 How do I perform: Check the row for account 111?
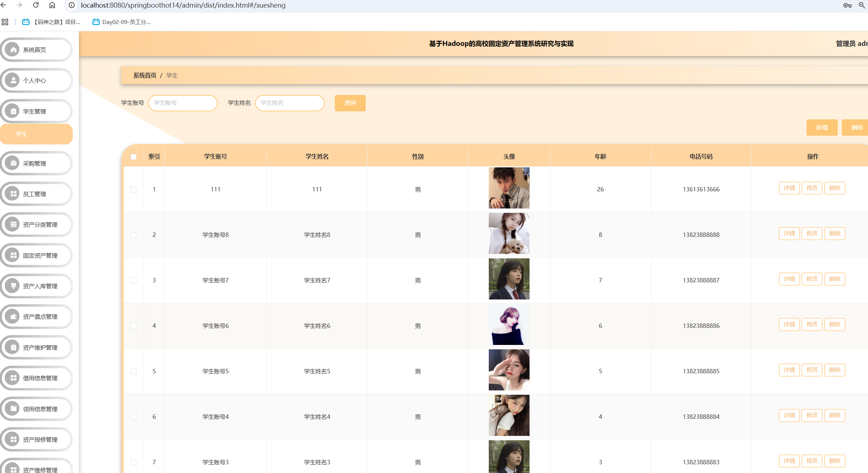coord(134,190)
